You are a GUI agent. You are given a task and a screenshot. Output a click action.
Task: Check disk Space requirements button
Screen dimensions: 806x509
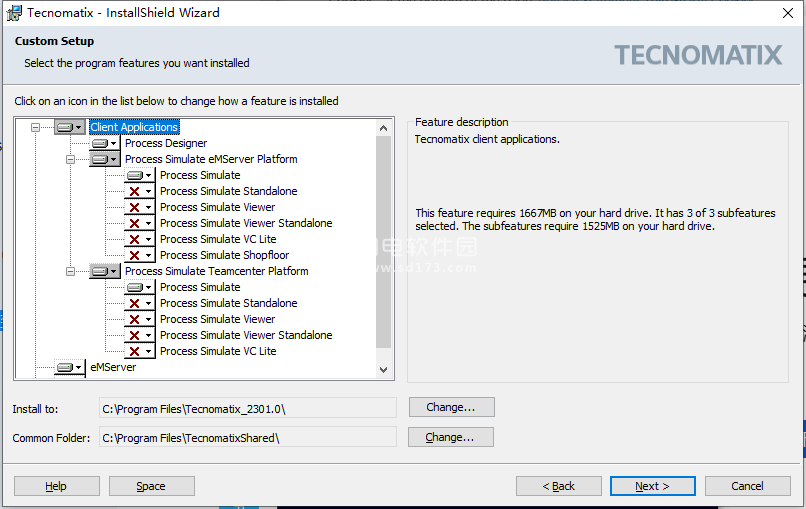click(152, 486)
